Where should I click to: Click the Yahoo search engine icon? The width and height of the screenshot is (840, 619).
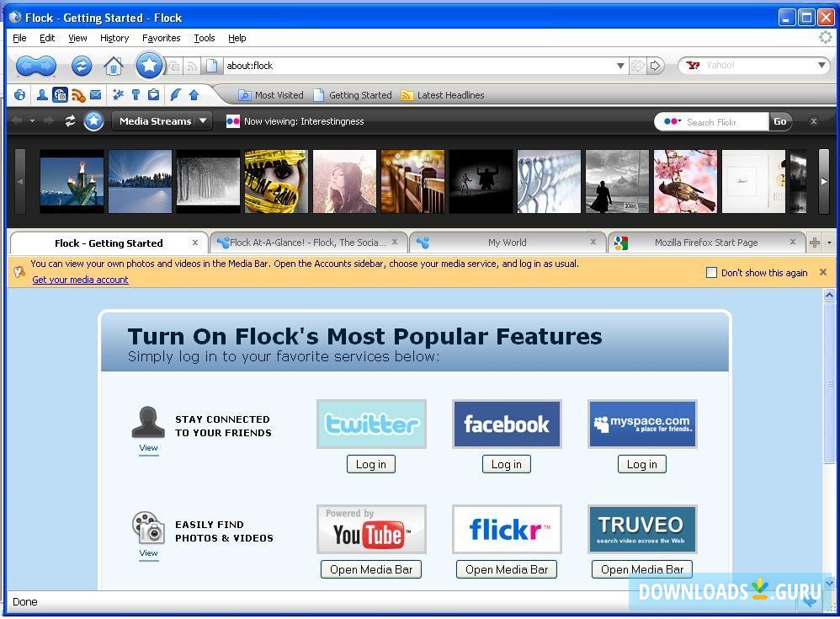point(693,66)
